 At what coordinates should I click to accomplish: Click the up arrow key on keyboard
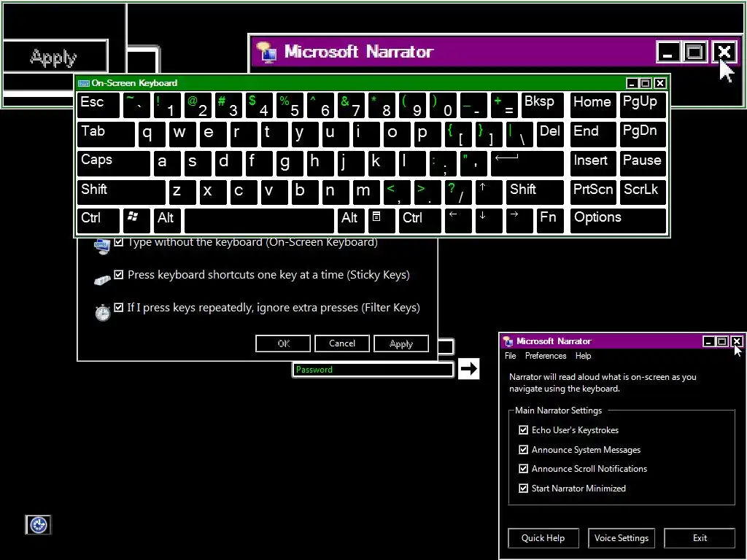click(488, 192)
